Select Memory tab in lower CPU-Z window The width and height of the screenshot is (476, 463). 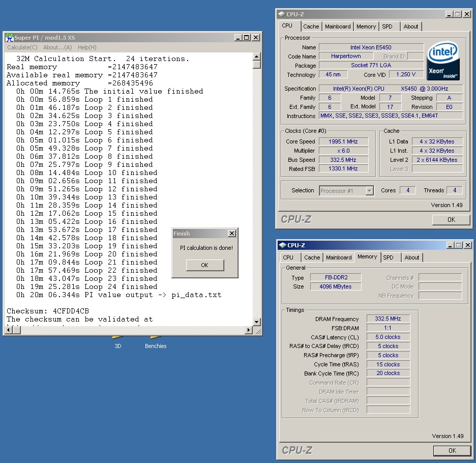[367, 257]
